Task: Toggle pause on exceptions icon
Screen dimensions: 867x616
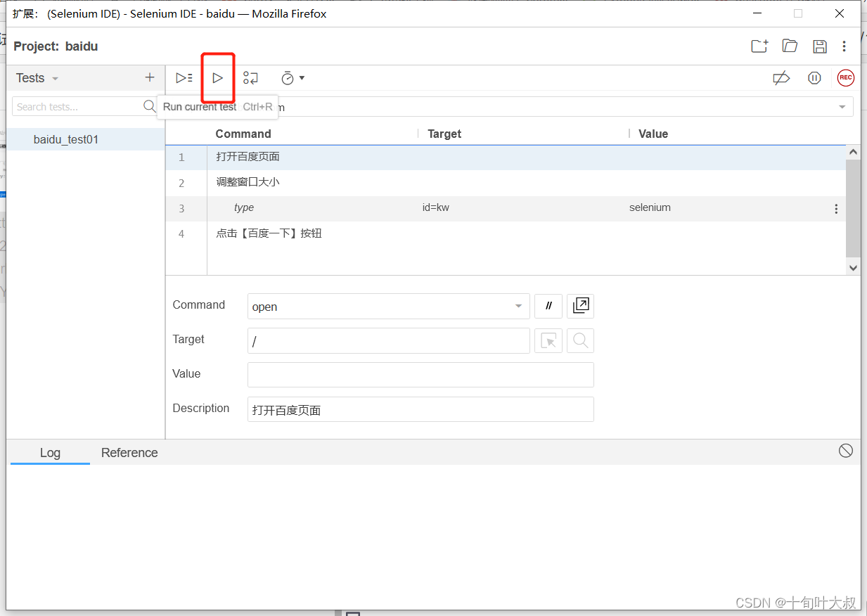Action: [814, 78]
